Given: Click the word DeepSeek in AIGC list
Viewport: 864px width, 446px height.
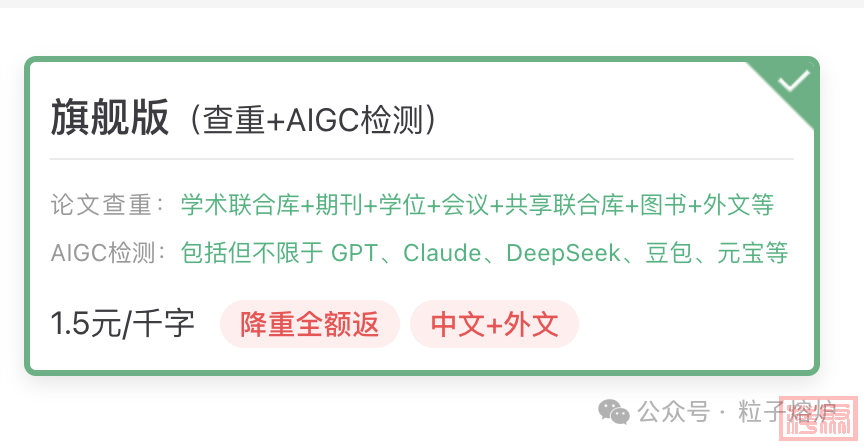Looking at the screenshot, I should tap(563, 253).
